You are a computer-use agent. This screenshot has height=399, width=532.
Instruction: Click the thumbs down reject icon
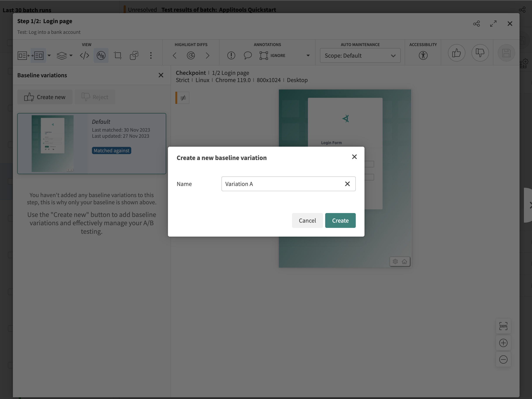[x=480, y=53]
